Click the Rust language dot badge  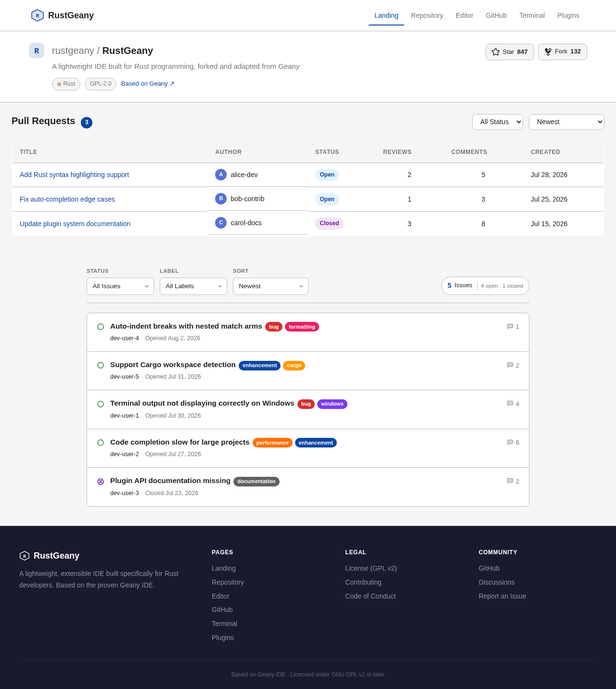tap(66, 84)
